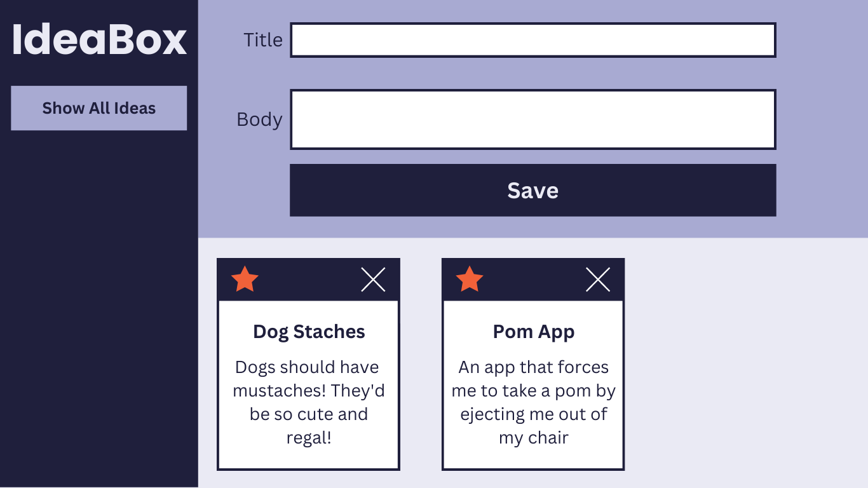Click the Title field label
Image resolution: width=868 pixels, height=488 pixels.
coord(263,40)
